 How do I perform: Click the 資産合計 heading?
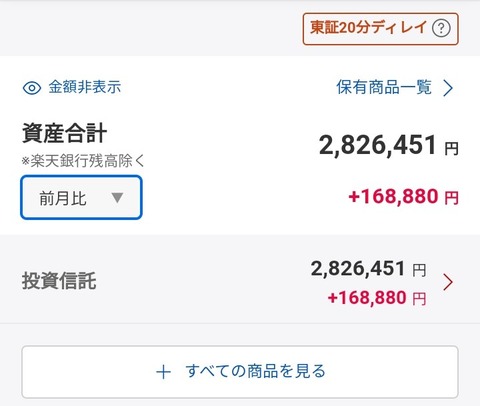[x=64, y=133]
